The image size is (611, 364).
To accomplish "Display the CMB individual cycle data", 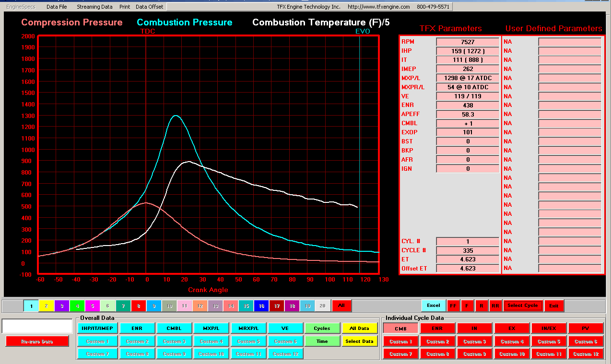I will 400,328.
